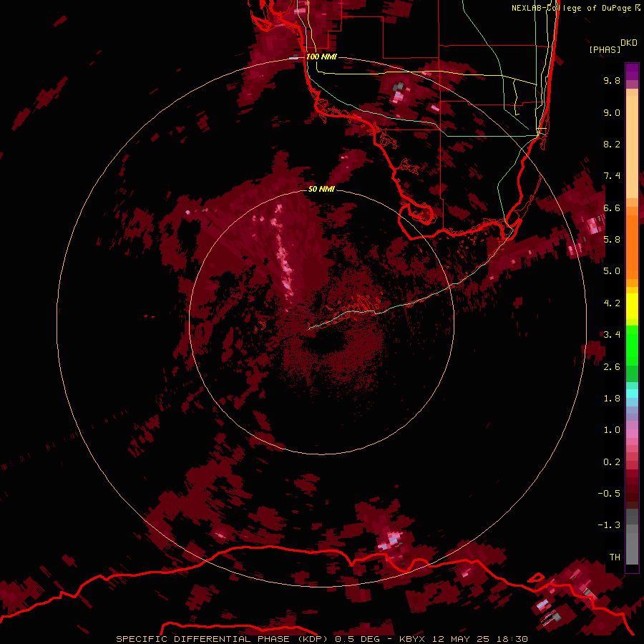644x644 pixels.
Task: Click the DKD legend title
Action: (x=629, y=43)
